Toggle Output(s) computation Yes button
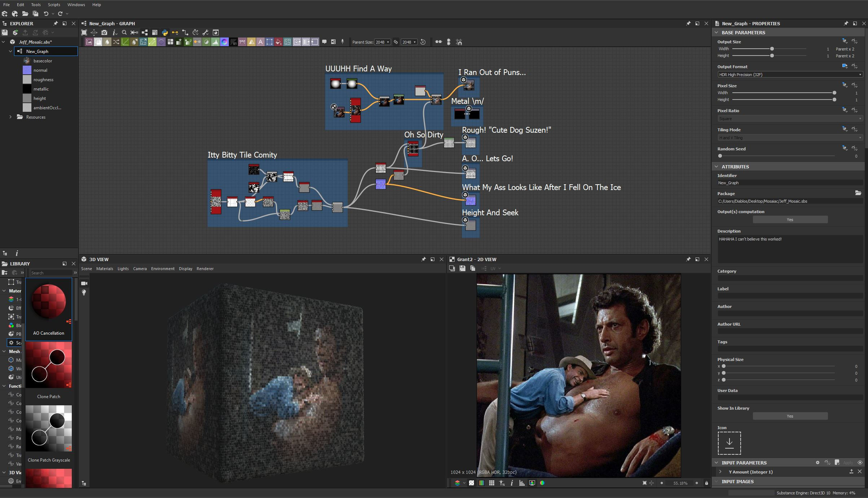868x498 pixels. tap(790, 220)
